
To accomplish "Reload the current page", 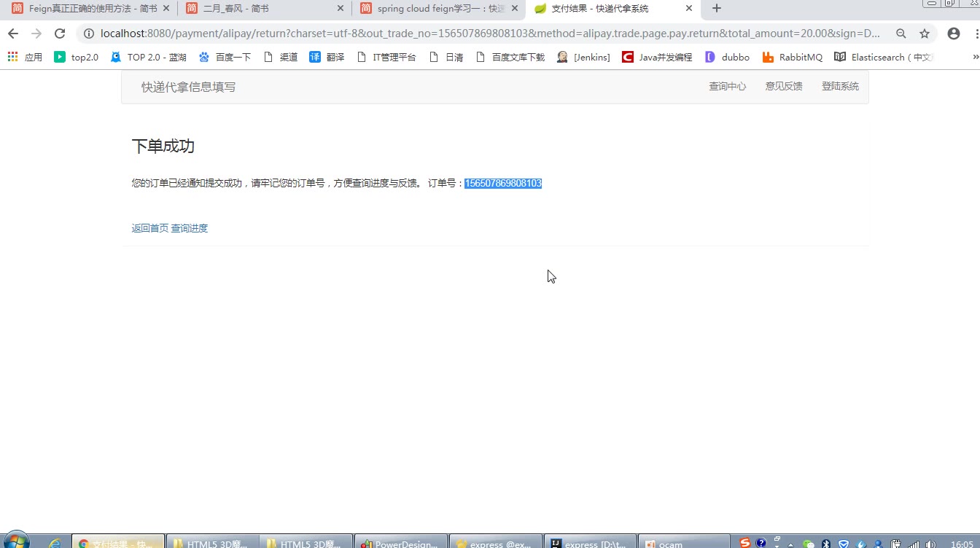I will [x=60, y=34].
